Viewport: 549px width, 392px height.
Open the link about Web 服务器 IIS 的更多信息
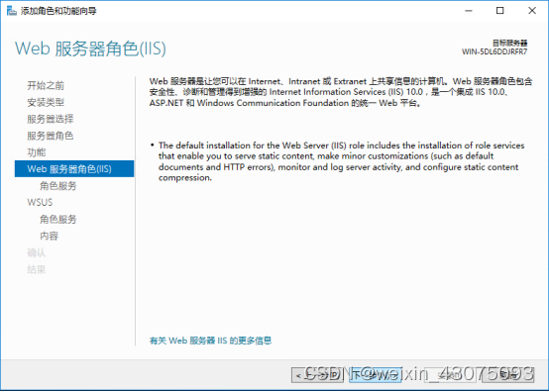(210, 341)
